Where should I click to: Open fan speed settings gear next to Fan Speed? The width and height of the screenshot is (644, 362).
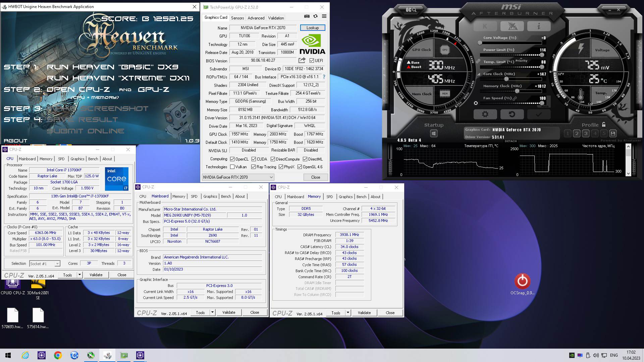pyautogui.click(x=476, y=103)
